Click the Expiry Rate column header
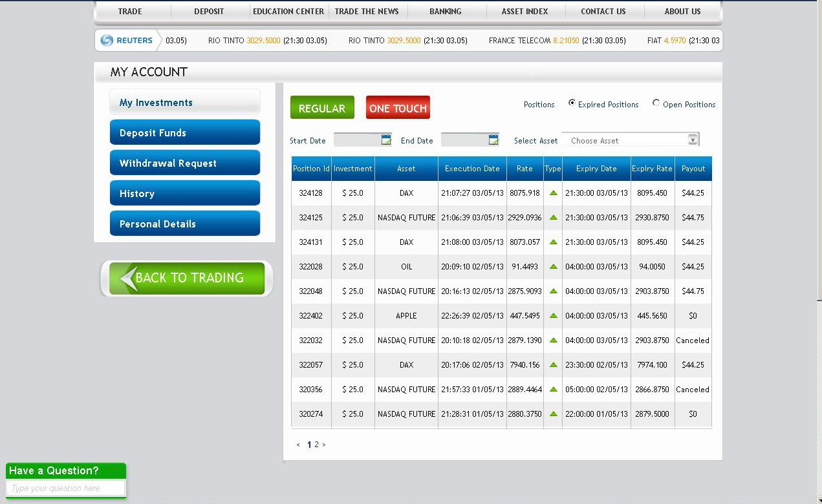The image size is (822, 504). pos(653,169)
